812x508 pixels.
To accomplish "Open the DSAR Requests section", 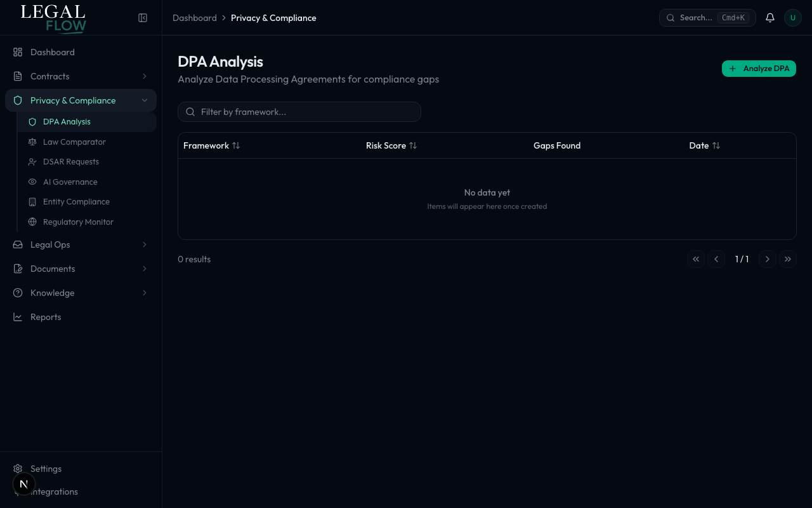I will [x=72, y=161].
